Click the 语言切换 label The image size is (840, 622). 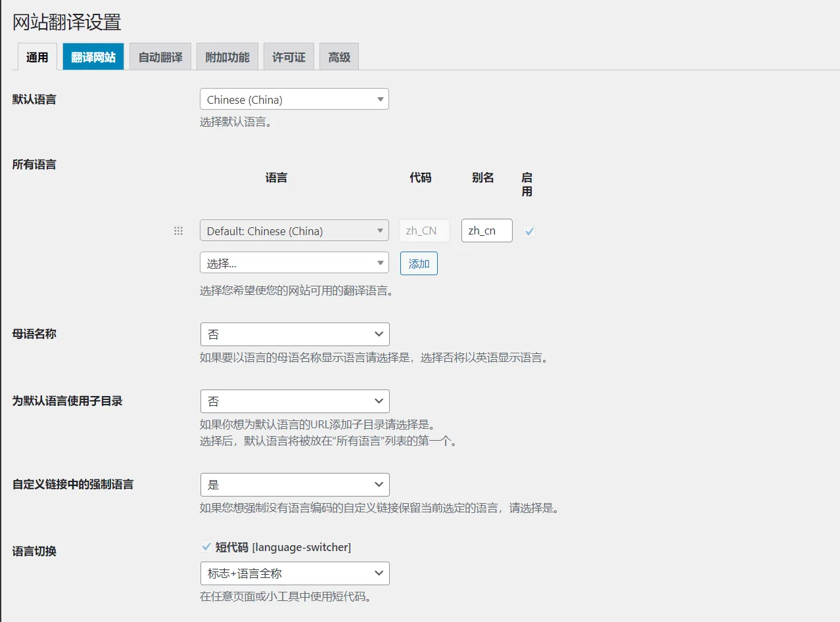(34, 551)
